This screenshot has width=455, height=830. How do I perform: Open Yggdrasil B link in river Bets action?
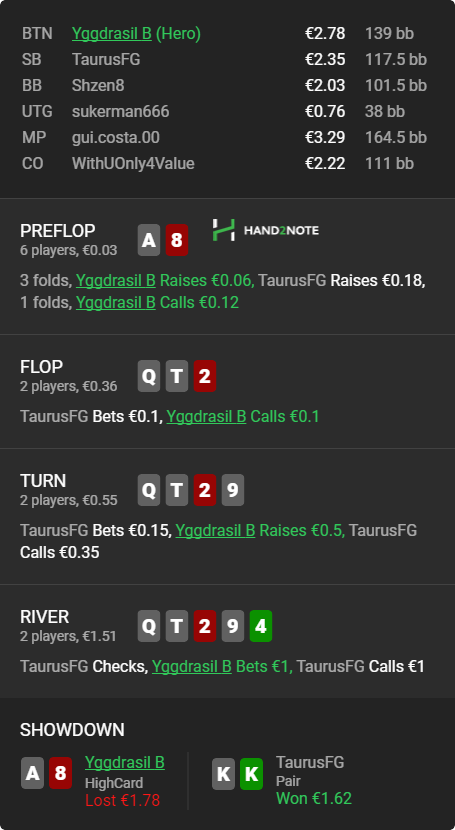[192, 666]
